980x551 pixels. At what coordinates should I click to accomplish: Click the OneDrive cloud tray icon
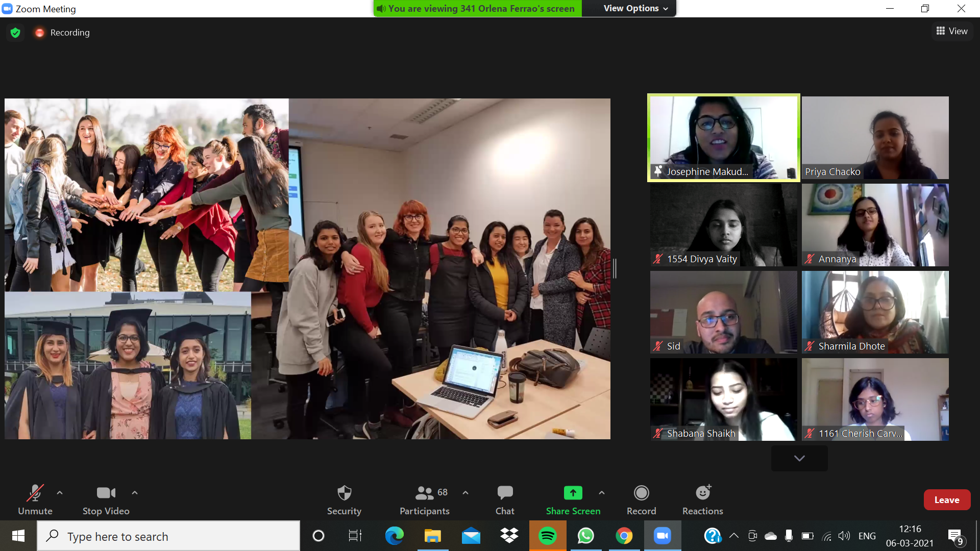[771, 536]
